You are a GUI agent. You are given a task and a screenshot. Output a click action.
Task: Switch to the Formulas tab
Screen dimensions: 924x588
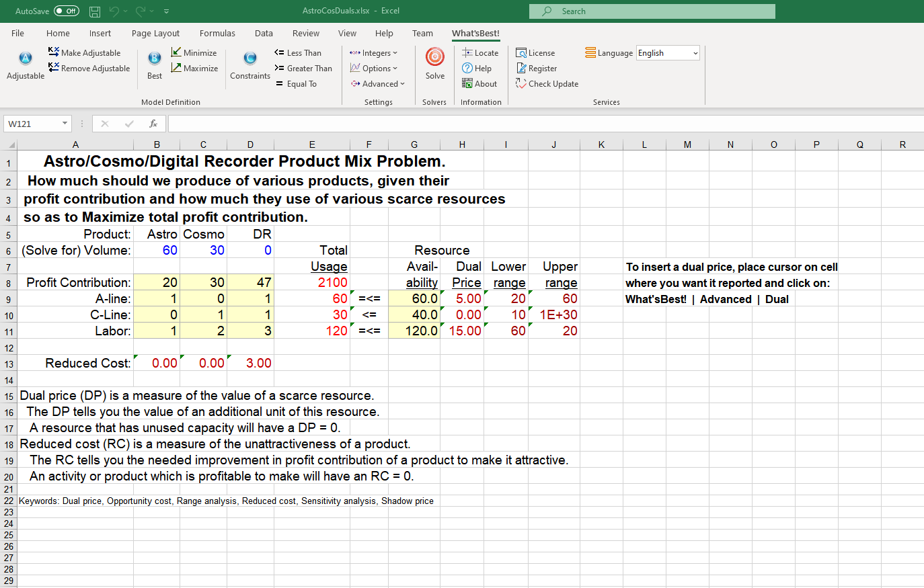[x=217, y=34]
